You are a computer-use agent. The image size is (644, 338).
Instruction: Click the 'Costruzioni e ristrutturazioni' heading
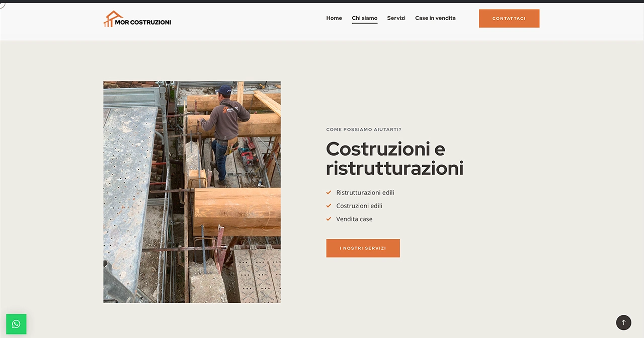tap(394, 158)
